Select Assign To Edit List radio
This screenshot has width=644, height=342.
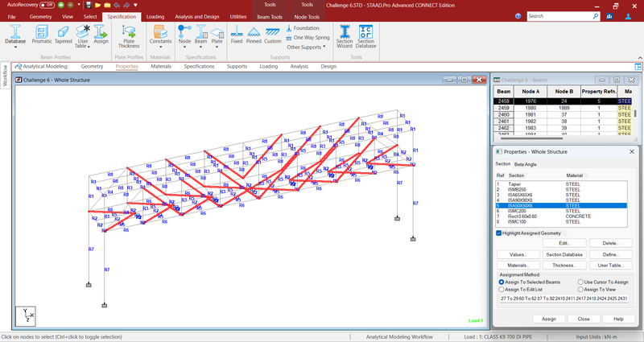point(501,290)
